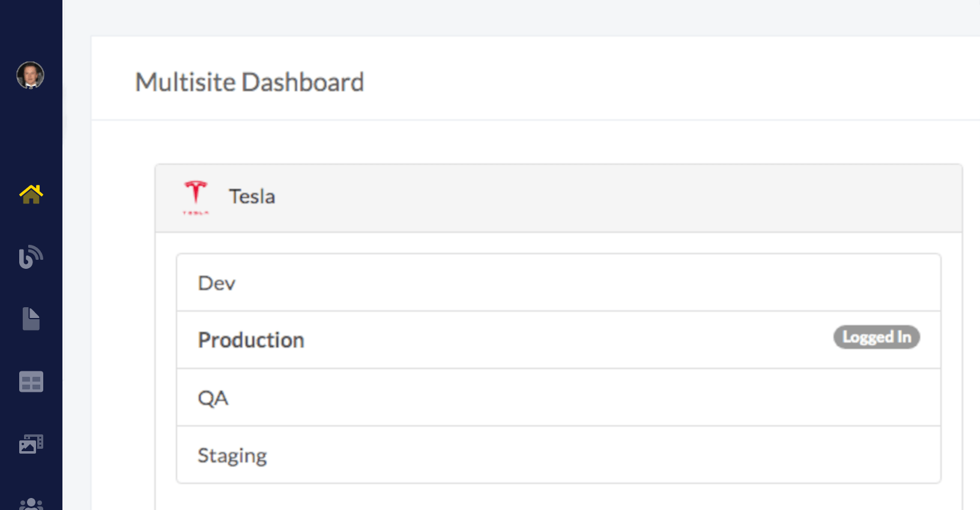The image size is (980, 510).
Task: Click the Dev label text
Action: pos(217,283)
